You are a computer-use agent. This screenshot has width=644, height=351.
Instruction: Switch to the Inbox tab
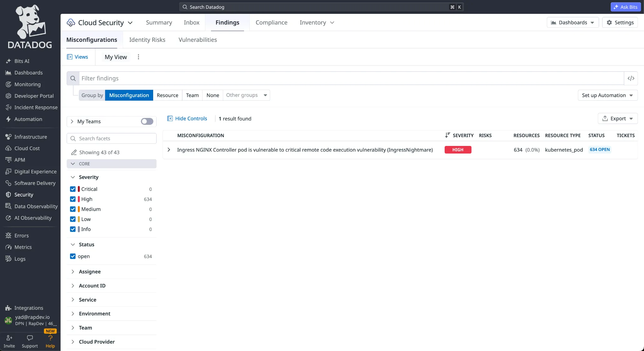click(x=192, y=22)
